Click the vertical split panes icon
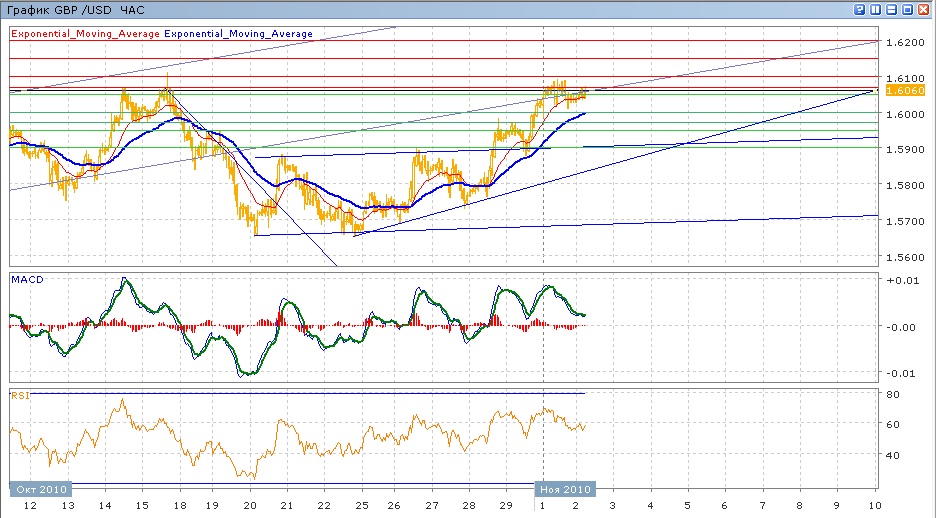 coord(875,9)
